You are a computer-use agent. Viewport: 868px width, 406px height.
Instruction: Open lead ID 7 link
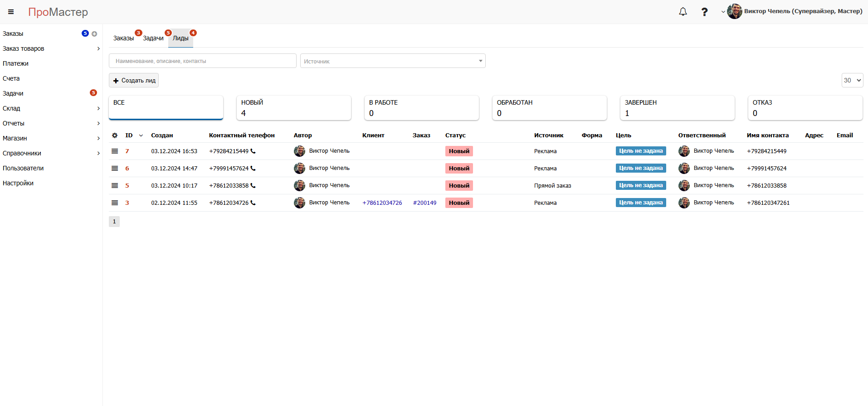(x=127, y=151)
